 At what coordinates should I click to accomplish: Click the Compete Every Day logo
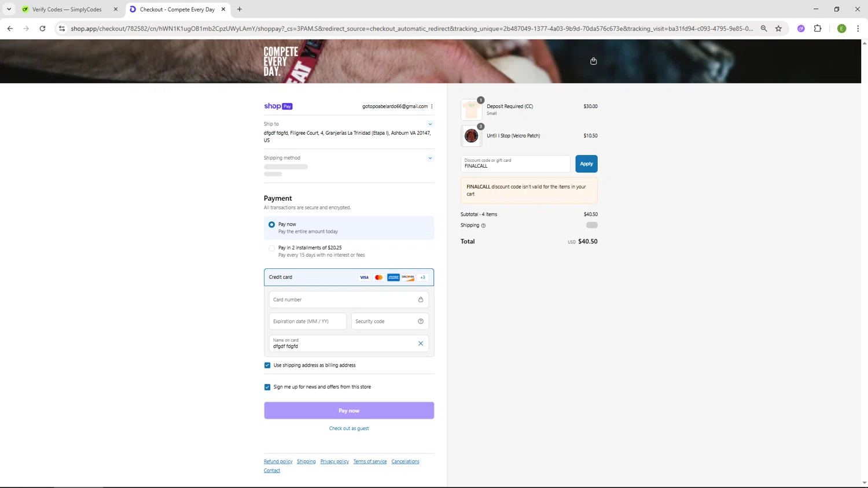click(281, 61)
